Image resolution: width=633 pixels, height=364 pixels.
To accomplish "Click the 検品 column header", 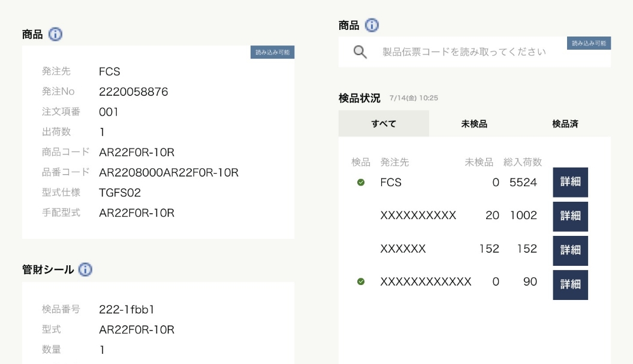I will [x=361, y=162].
